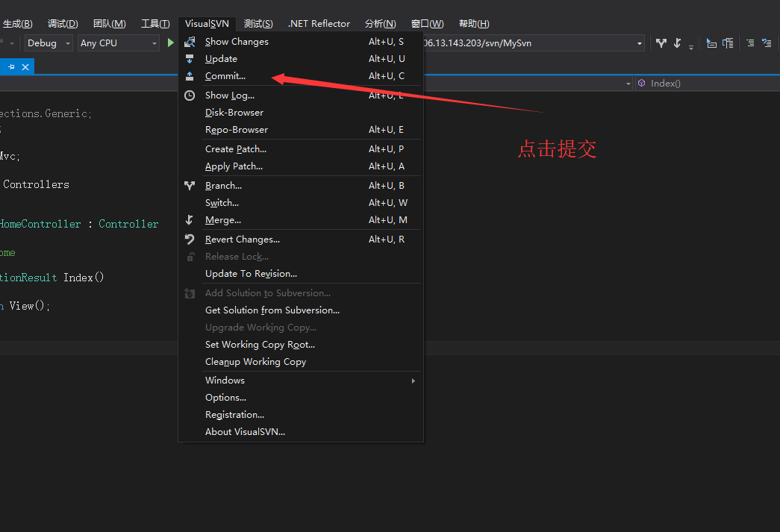The image size is (780, 532).
Task: Open Registration... entry
Action: [x=301, y=415]
